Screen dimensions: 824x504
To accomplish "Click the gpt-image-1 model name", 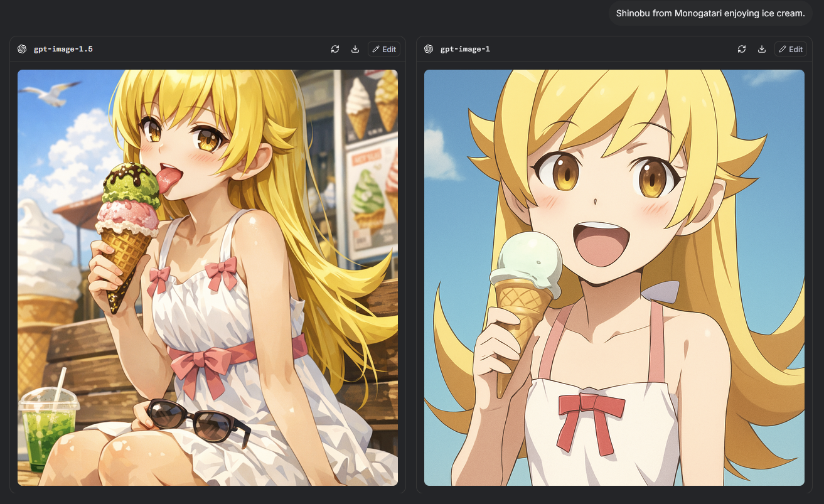I will 465,49.
